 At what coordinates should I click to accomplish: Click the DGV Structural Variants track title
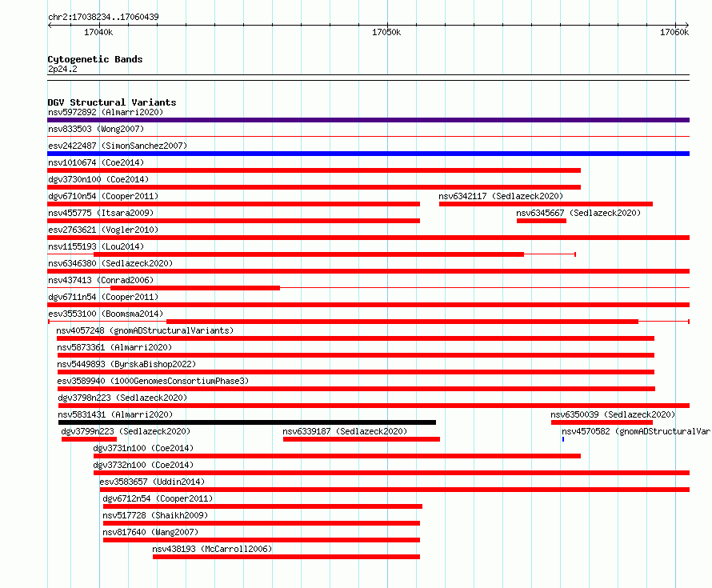112,102
